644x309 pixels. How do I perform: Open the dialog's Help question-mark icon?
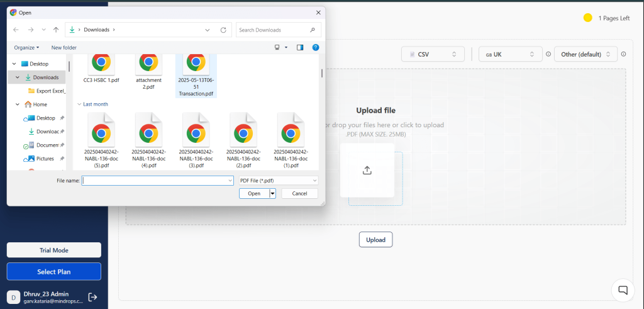[x=316, y=48]
